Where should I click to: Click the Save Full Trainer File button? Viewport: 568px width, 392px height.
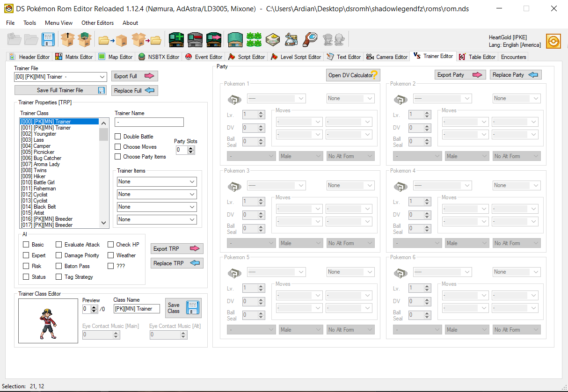click(x=60, y=90)
